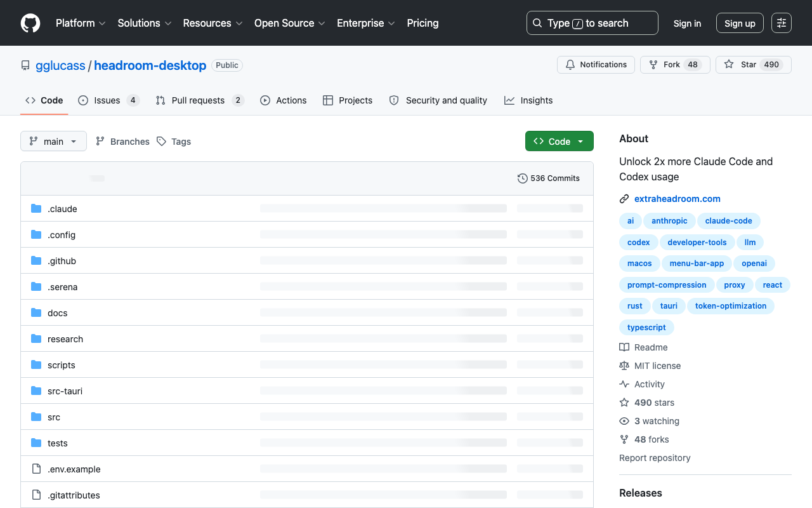The height and width of the screenshot is (508, 812).
Task: Visit extraheadroom.com website link
Action: point(678,199)
